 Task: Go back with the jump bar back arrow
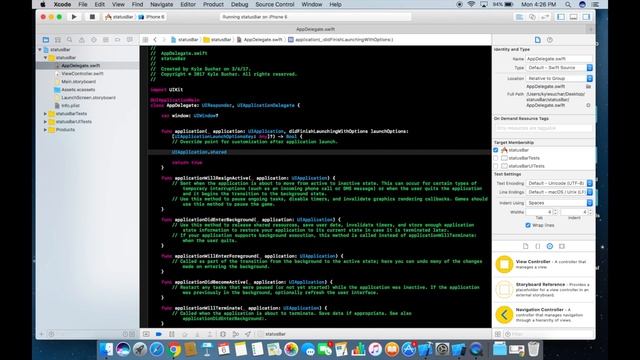tap(155, 40)
